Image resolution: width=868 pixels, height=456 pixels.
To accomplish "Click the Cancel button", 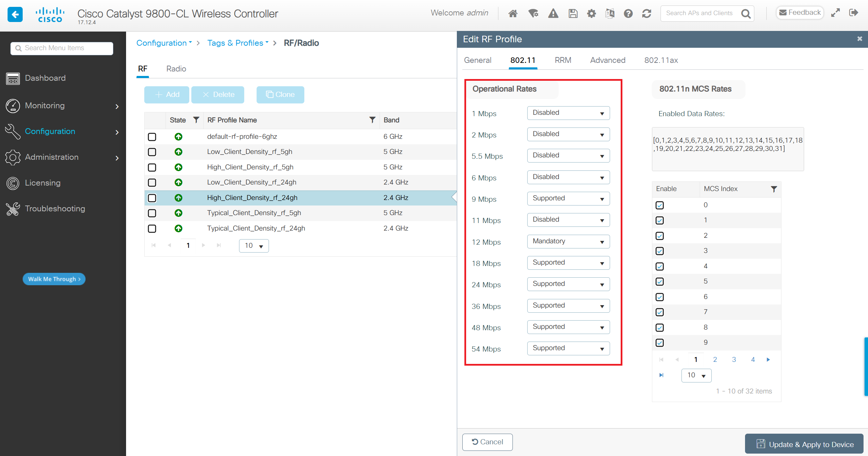I will [487, 442].
